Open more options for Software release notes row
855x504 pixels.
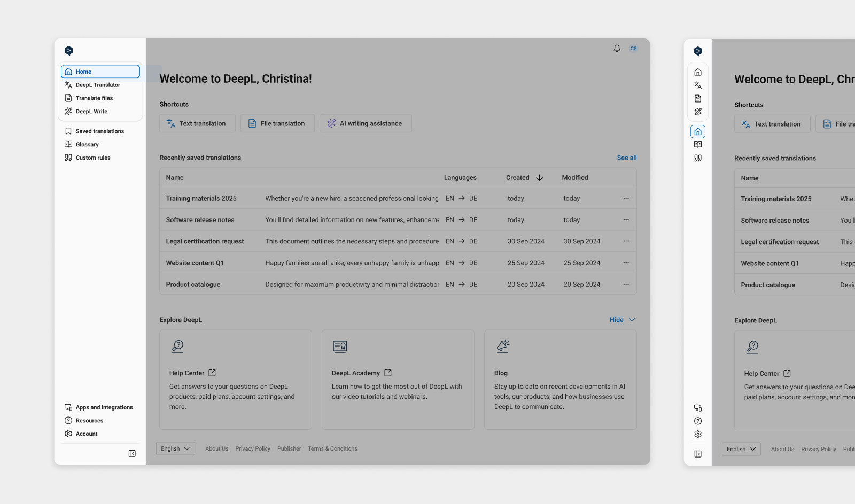tap(626, 219)
